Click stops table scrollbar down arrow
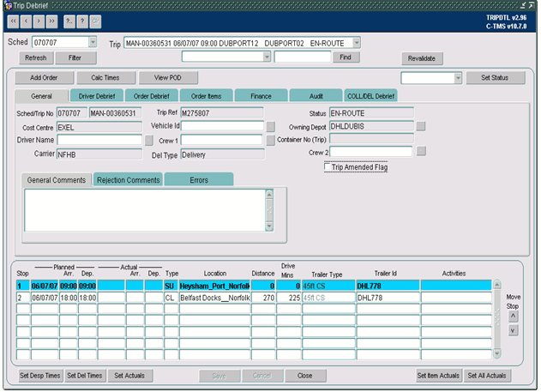Image resolution: width=541 pixels, height=392 pixels. click(497, 353)
